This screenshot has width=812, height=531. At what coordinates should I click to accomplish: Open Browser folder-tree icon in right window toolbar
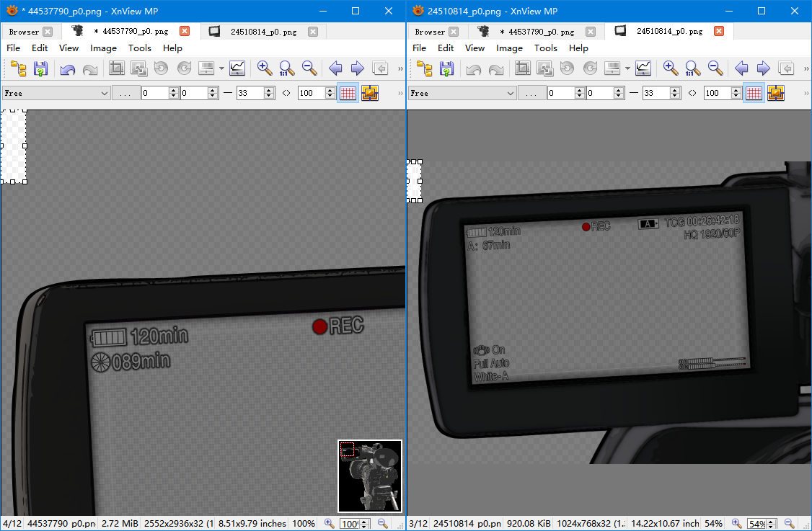click(424, 69)
